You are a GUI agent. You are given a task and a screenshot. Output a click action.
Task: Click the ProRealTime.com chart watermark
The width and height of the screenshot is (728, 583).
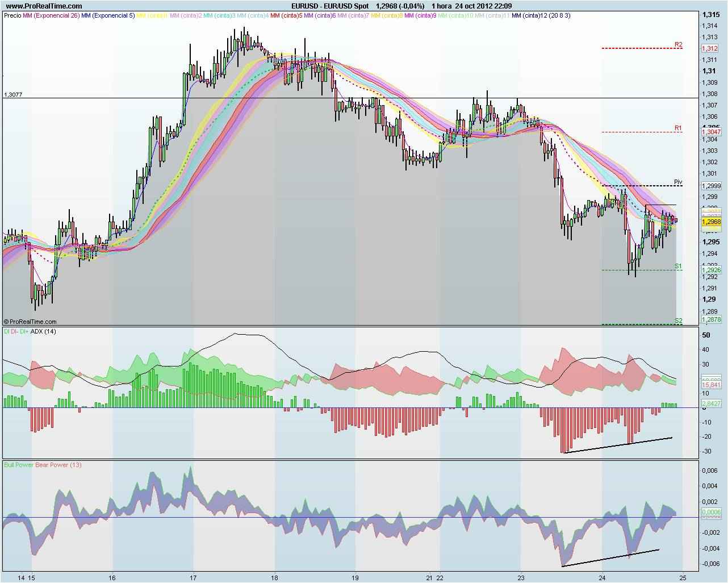(31, 321)
